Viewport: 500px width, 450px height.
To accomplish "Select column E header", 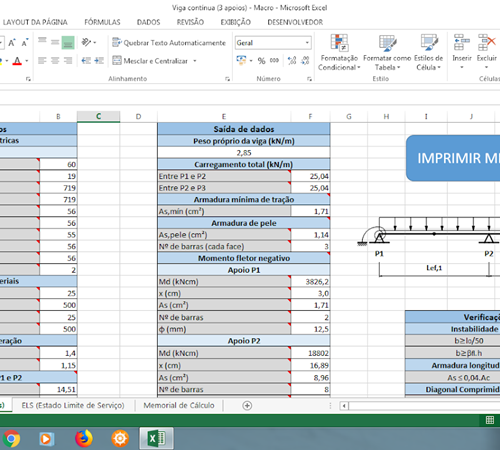I will coord(224,116).
